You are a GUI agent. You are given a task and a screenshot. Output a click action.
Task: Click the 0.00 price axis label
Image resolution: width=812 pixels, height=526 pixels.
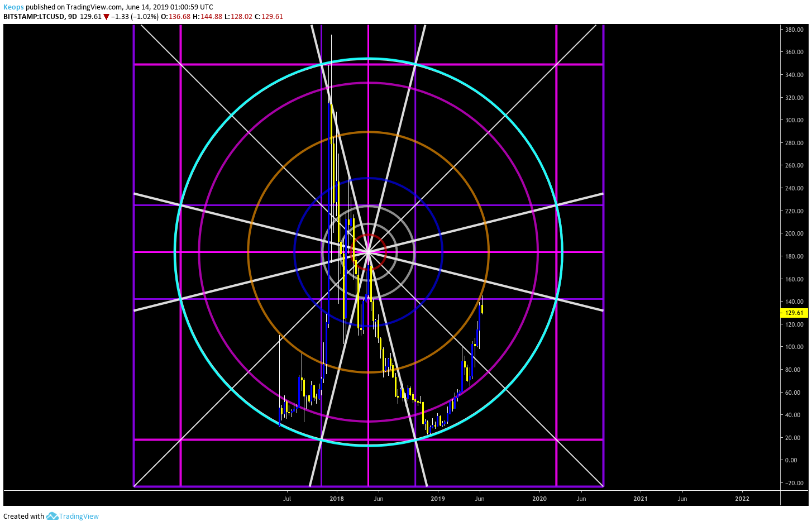tap(791, 460)
